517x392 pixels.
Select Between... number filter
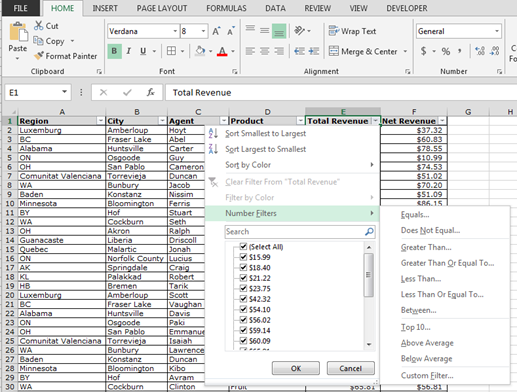[x=418, y=310]
